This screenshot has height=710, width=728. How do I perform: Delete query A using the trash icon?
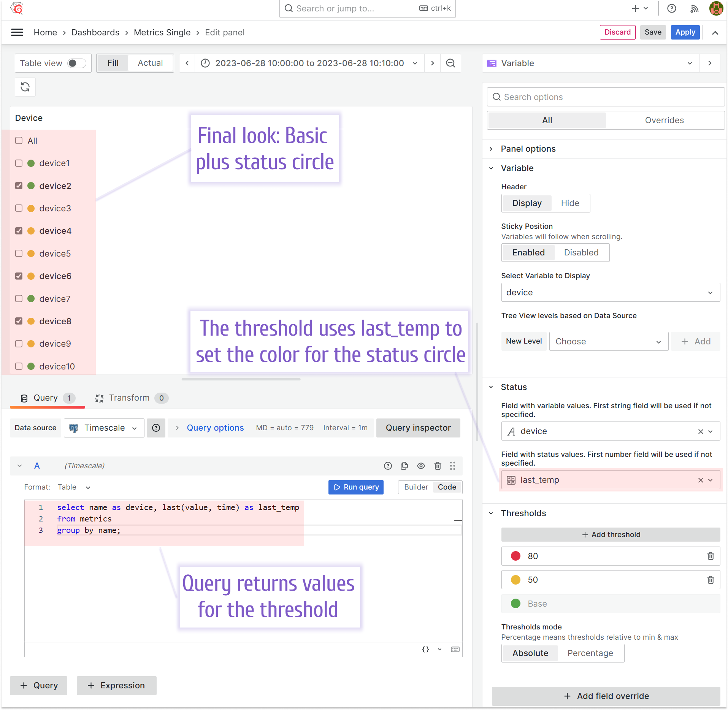[437, 466]
